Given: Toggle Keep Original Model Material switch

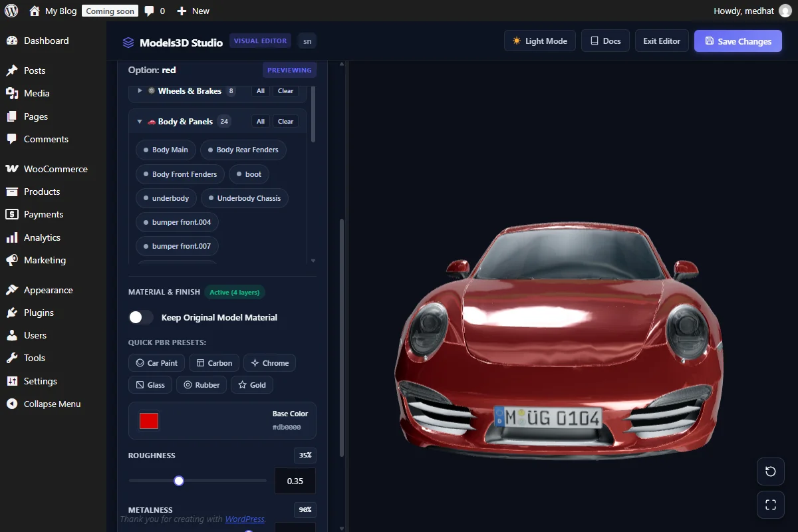Looking at the screenshot, I should [x=141, y=317].
